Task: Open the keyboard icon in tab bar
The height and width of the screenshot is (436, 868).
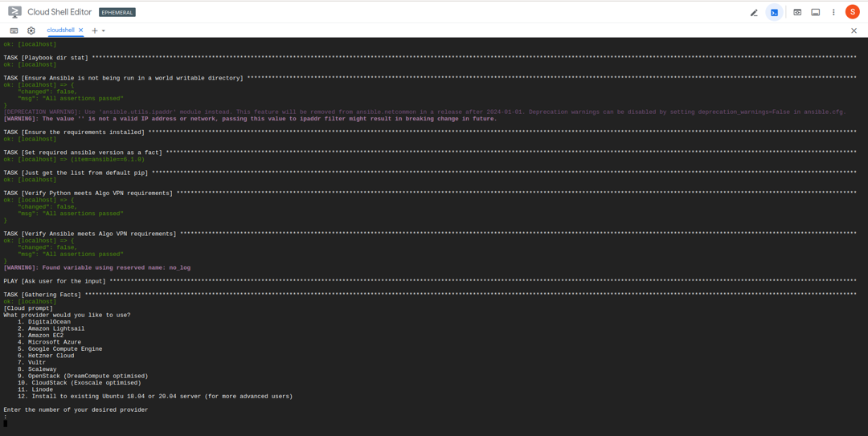Action: point(14,31)
